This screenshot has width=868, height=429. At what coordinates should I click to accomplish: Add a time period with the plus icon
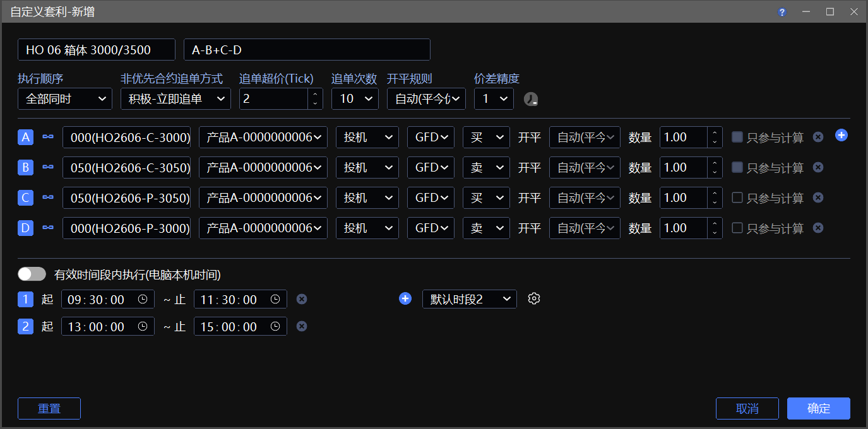point(405,298)
